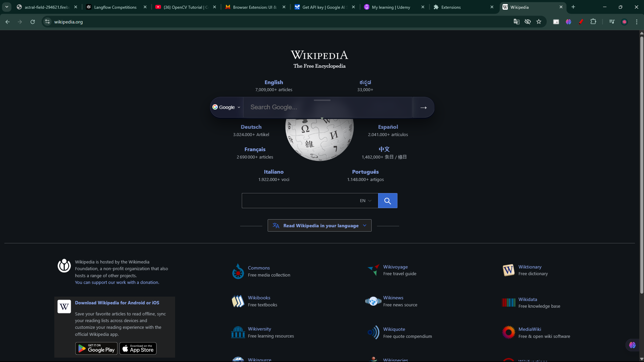Click the white rectangle extension icon in the toolbar
Viewport: 644px width, 362px height.
[x=556, y=22]
